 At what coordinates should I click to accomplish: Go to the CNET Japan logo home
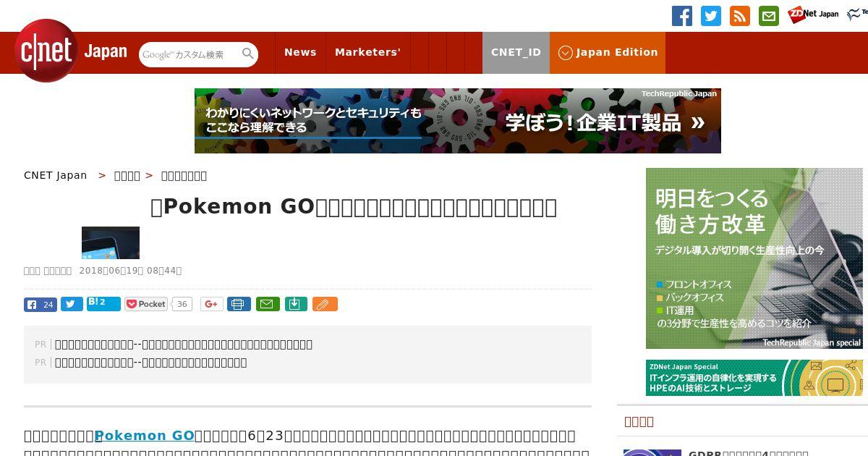(71, 51)
